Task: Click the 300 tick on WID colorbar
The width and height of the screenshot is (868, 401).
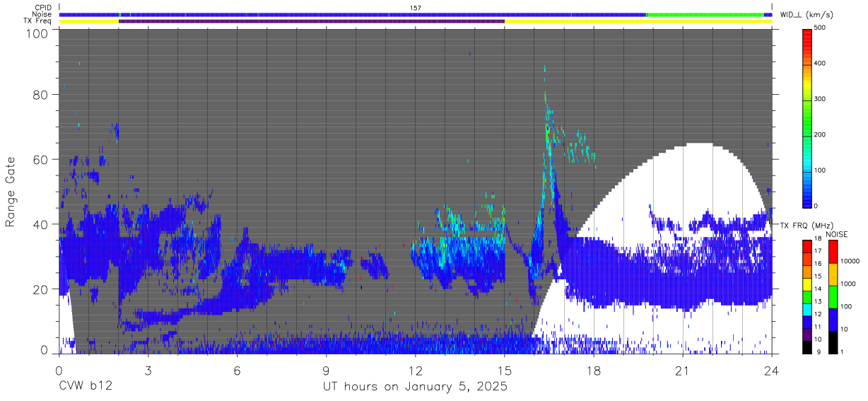Action: [x=821, y=100]
